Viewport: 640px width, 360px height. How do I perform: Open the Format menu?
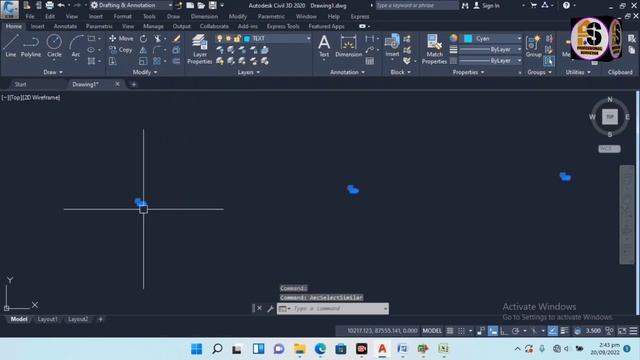click(122, 16)
